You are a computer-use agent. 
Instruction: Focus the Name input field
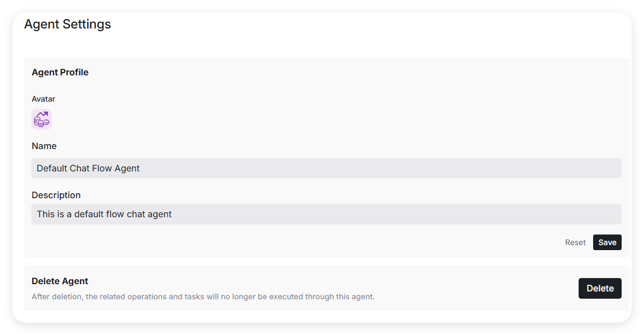(x=326, y=168)
